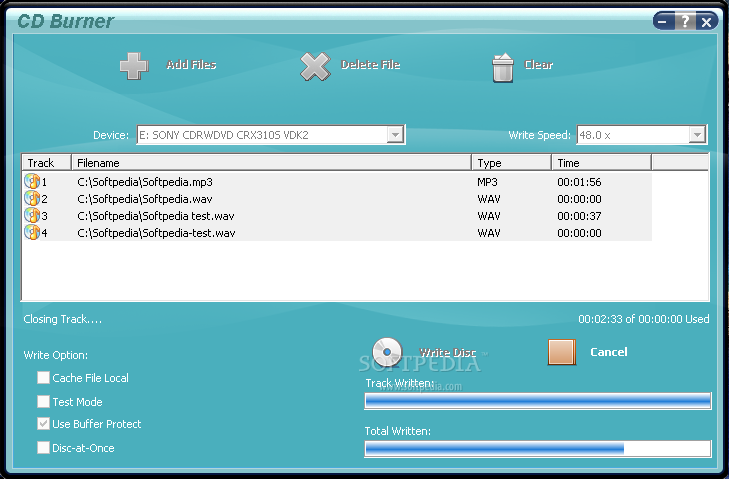Click the 00:00:37 time value
Image resolution: width=729 pixels, height=479 pixels.
pos(579,216)
